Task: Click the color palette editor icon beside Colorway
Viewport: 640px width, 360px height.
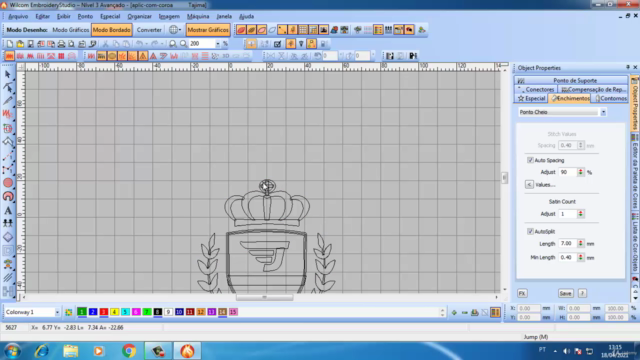Action: point(68,312)
